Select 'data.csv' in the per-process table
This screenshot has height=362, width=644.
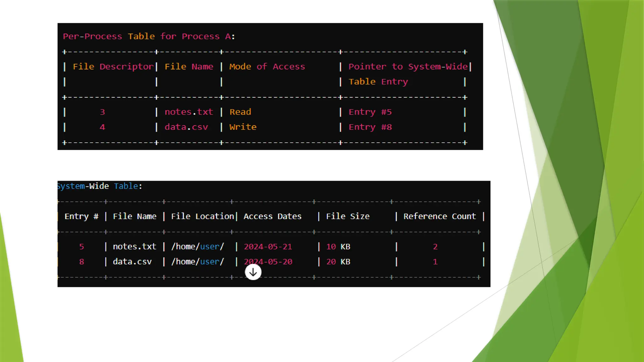coord(186,127)
